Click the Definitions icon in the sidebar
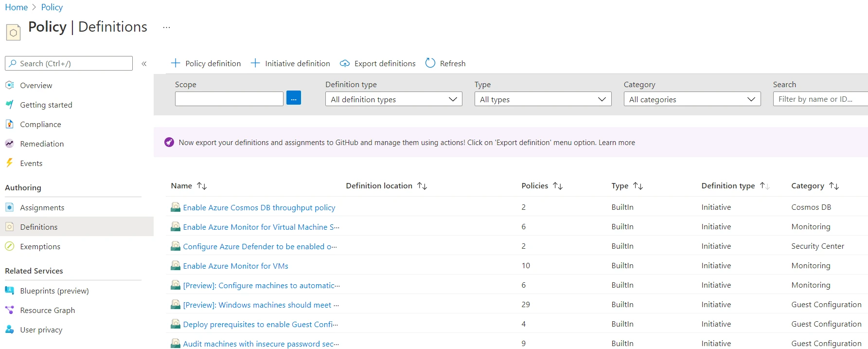 [x=9, y=227]
